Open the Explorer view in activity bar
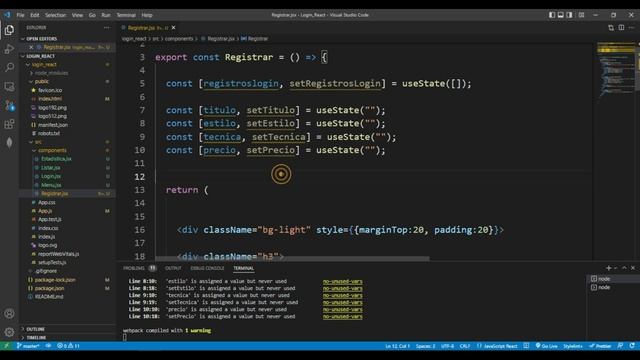The image size is (640, 360). click(9, 30)
